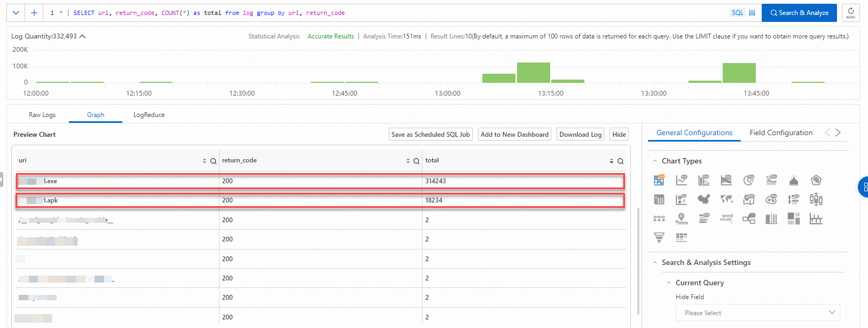Click Add to New Dashboard
This screenshot has height=328, width=868.
[x=514, y=135]
